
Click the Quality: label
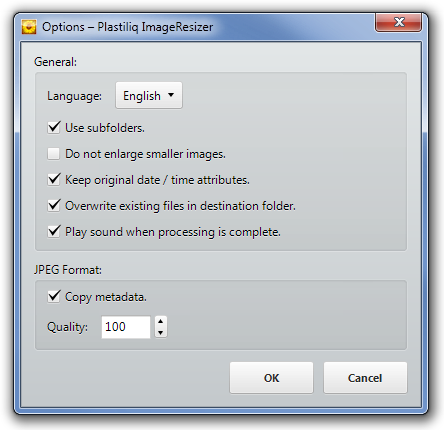click(x=67, y=327)
